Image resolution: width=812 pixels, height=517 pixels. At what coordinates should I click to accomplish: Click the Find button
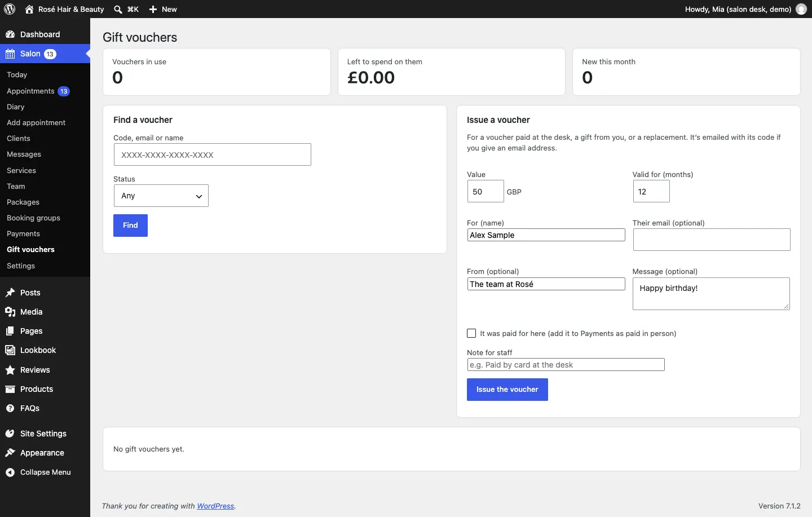[130, 226]
